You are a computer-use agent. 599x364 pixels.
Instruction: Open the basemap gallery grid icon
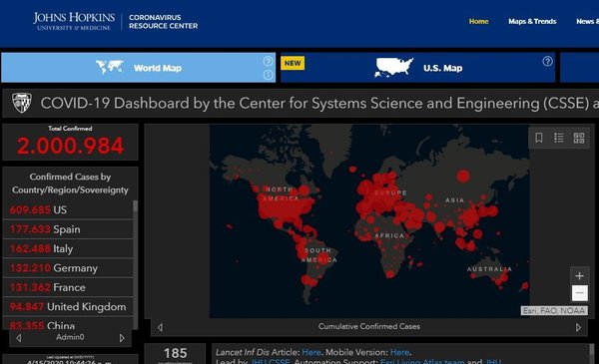(579, 138)
